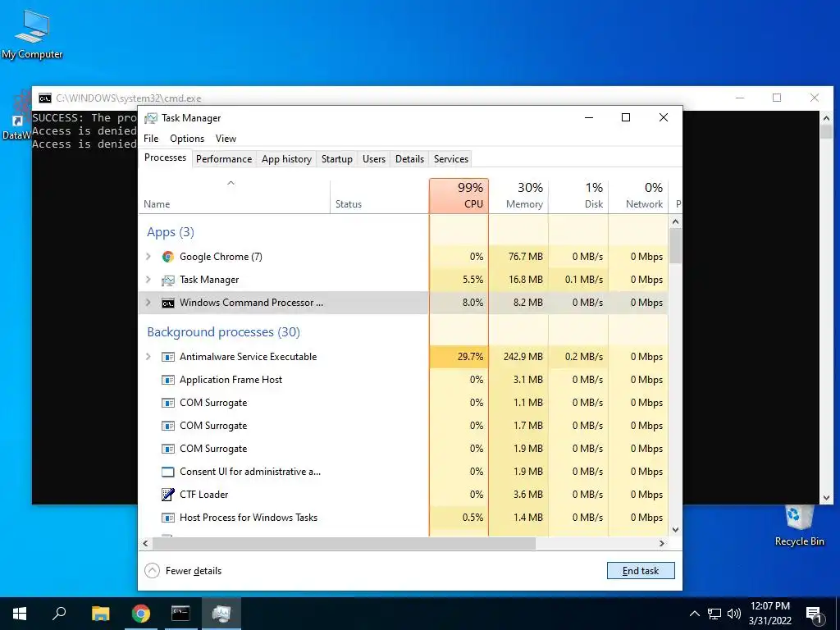The height and width of the screenshot is (630, 840).
Task: Switch to the Details tab
Action: (410, 159)
